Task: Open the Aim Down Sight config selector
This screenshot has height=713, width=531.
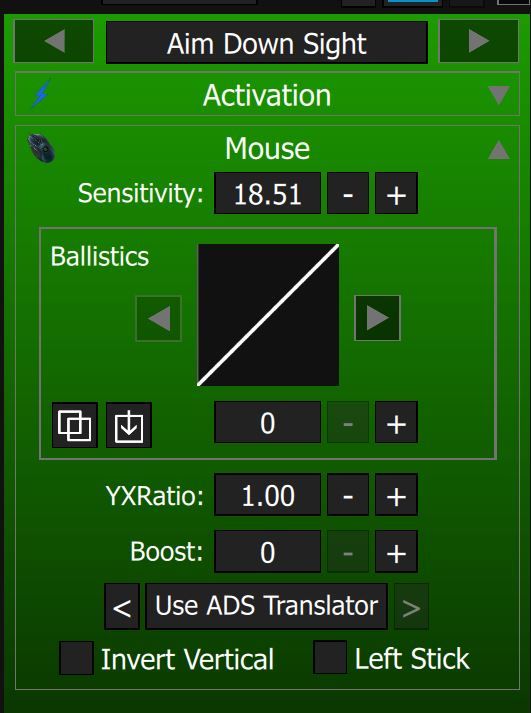Action: click(x=267, y=43)
